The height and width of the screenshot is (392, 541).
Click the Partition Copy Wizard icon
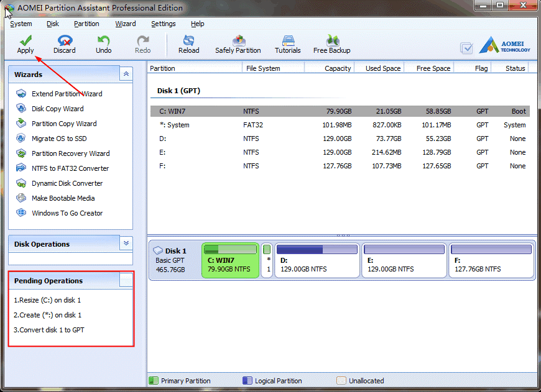tap(21, 123)
